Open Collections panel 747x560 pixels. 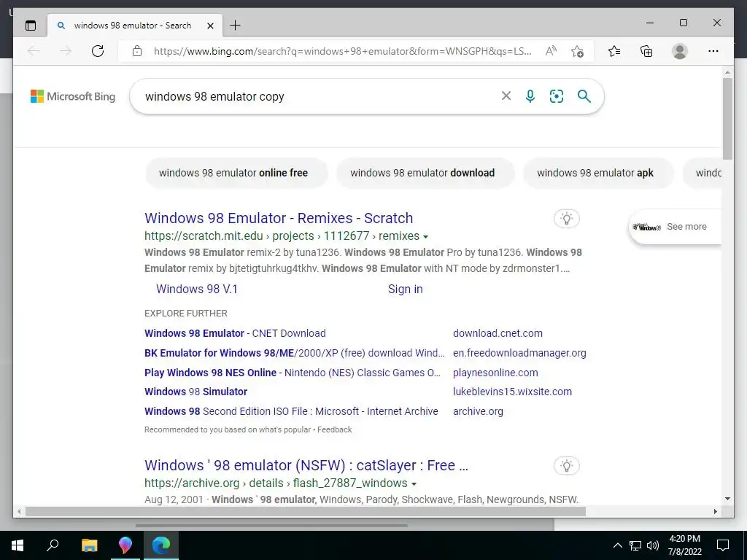pyautogui.click(x=646, y=51)
